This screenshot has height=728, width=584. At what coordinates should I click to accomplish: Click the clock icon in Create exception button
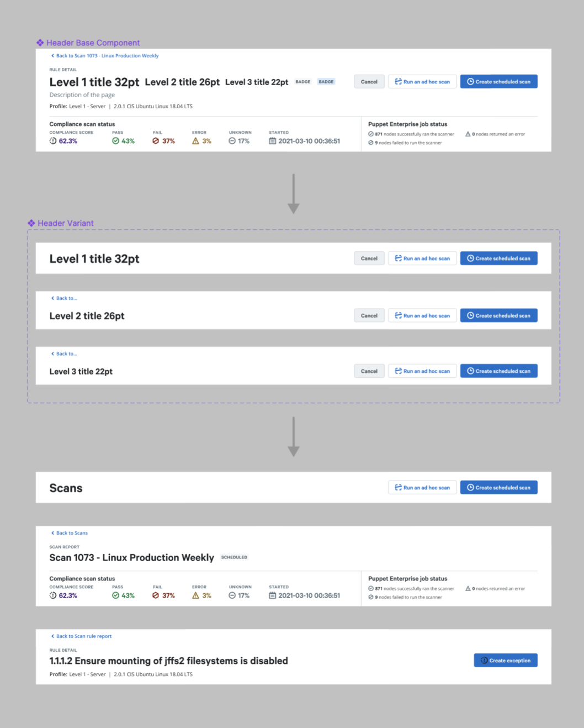[x=484, y=661]
